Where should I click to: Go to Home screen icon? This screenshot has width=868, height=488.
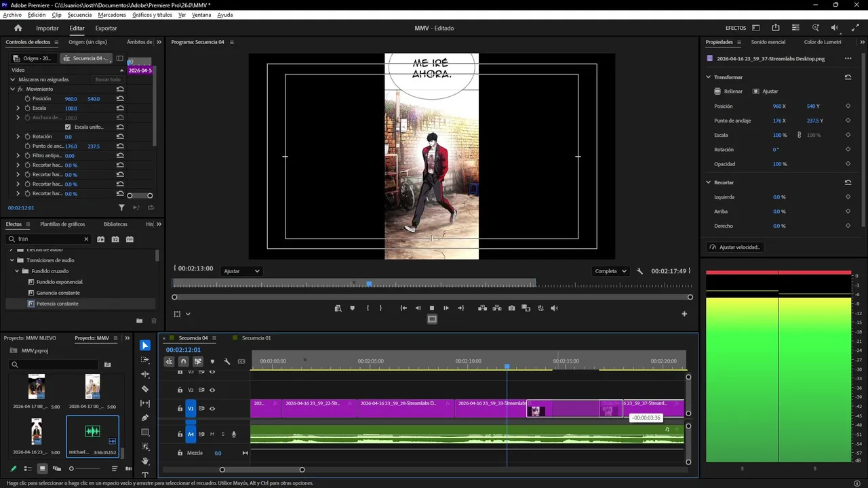coord(18,28)
